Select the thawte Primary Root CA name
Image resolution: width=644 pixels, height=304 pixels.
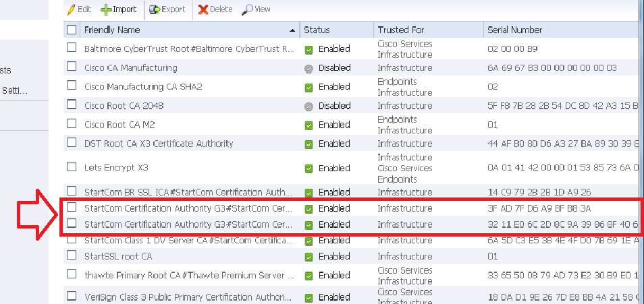(189, 275)
